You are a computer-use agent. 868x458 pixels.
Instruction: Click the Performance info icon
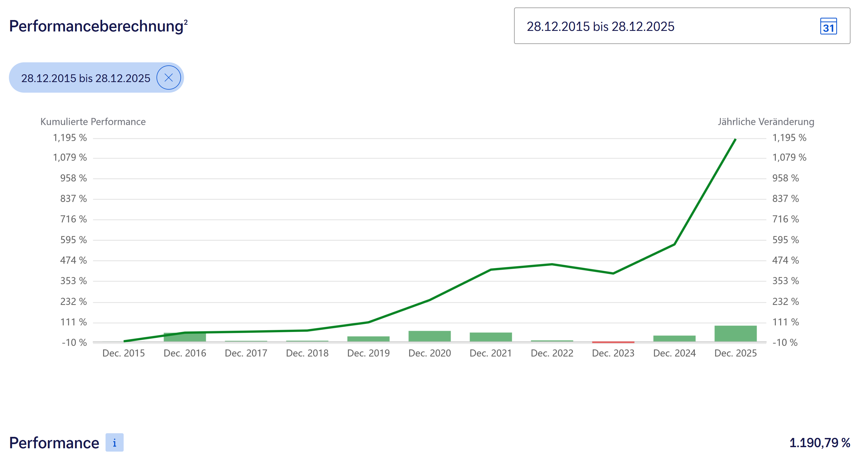114,442
